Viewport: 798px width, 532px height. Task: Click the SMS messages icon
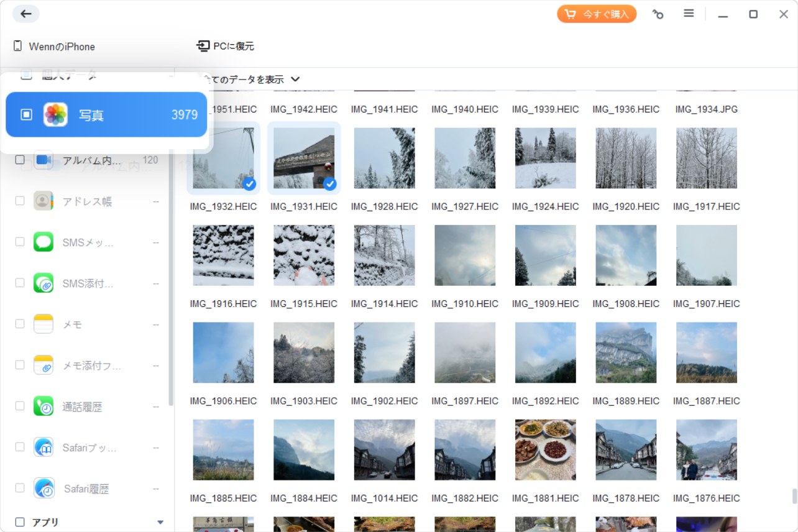click(x=44, y=242)
